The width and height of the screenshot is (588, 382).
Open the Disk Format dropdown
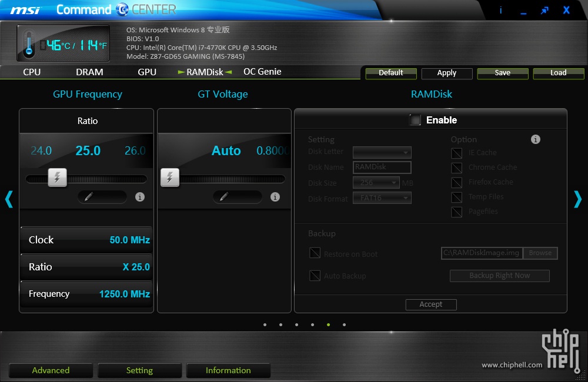point(382,197)
